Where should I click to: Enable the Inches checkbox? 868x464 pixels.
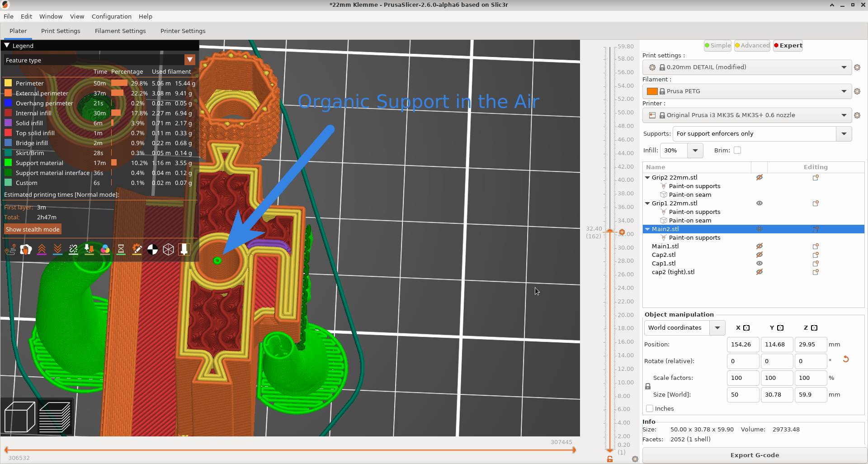[650, 409]
